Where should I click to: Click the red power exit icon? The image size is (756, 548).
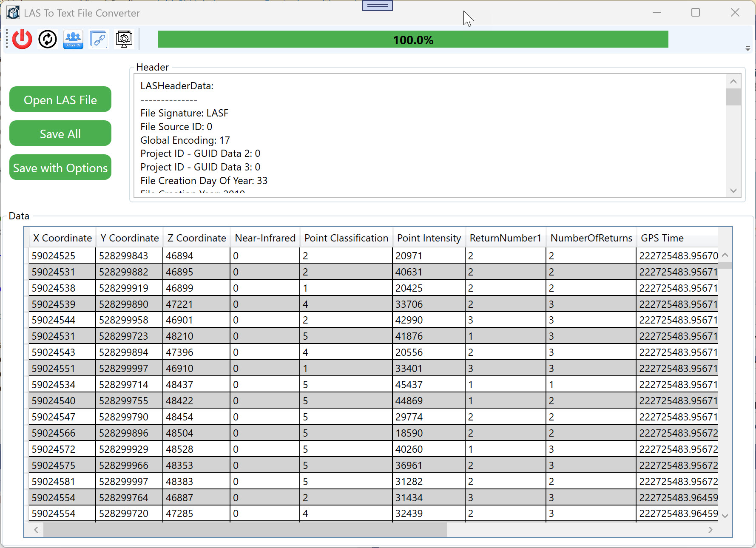pyautogui.click(x=22, y=40)
